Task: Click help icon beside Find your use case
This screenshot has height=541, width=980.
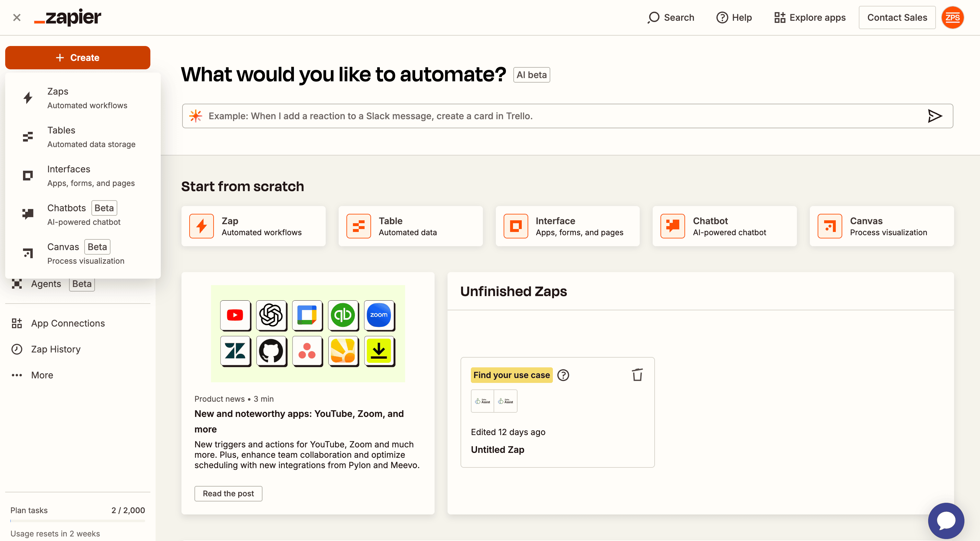Action: coord(563,375)
